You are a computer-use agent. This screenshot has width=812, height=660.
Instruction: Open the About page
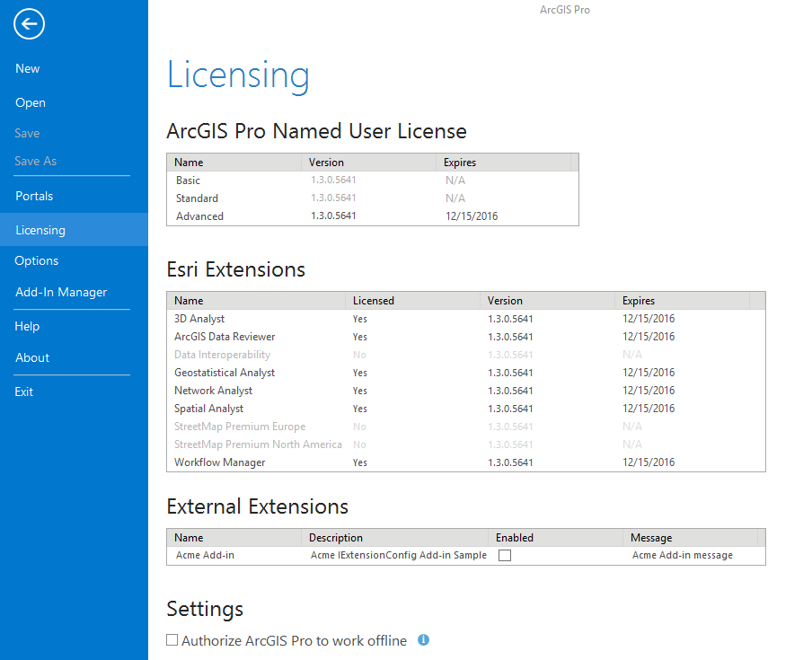pos(32,357)
